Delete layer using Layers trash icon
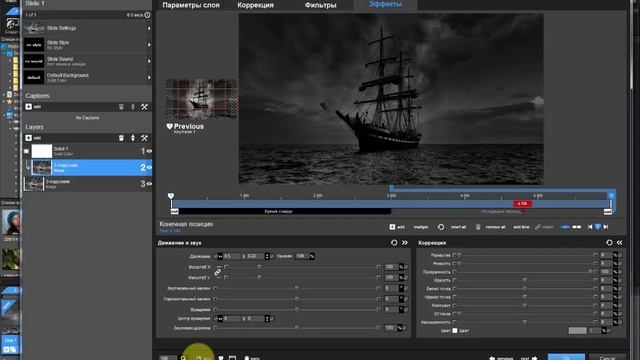This screenshot has width=640, height=360. click(121, 138)
